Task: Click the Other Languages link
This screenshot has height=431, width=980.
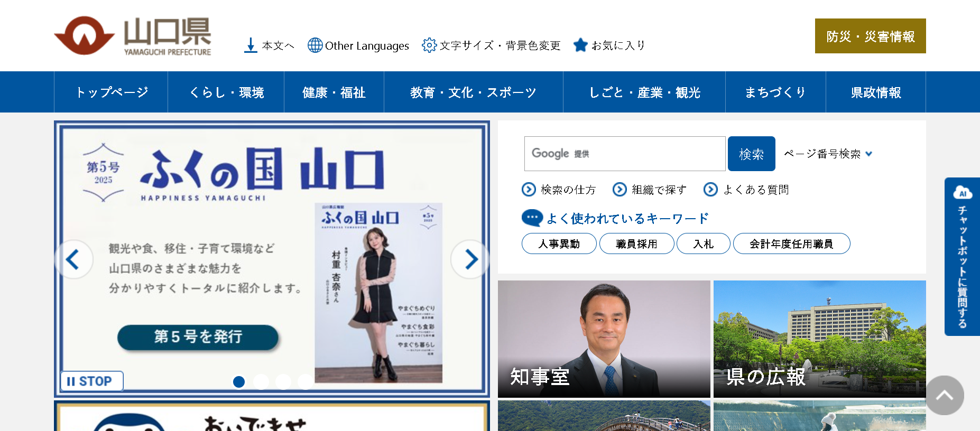Action: [367, 46]
